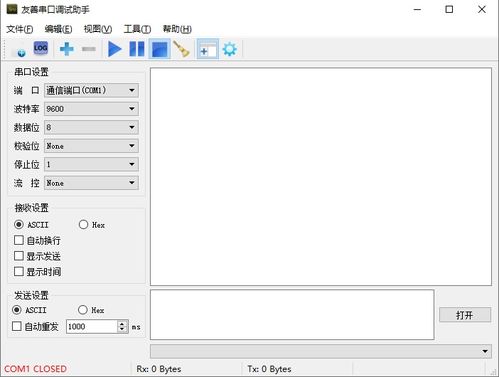Click the pause icon in toolbar
This screenshot has height=377, width=499.
(x=137, y=49)
